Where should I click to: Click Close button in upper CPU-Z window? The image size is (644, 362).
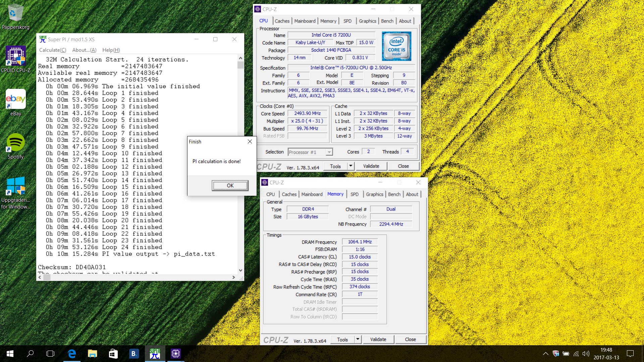(x=403, y=166)
